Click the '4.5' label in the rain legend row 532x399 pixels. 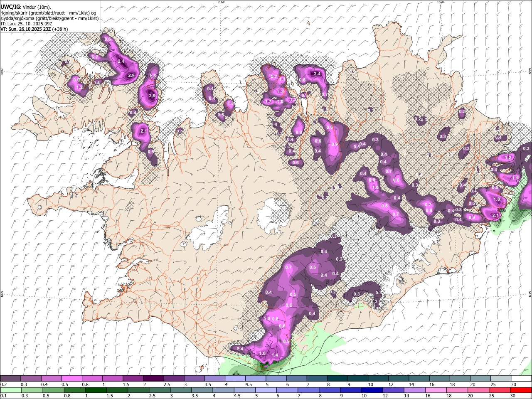point(237,396)
